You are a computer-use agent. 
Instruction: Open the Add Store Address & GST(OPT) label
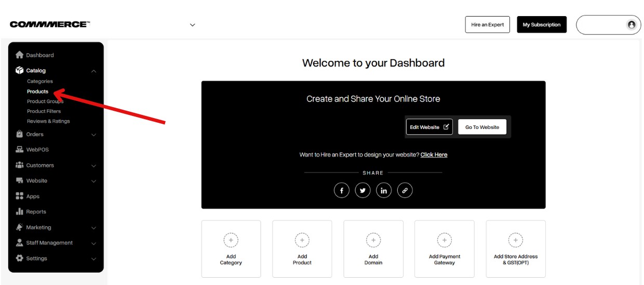[516, 260]
